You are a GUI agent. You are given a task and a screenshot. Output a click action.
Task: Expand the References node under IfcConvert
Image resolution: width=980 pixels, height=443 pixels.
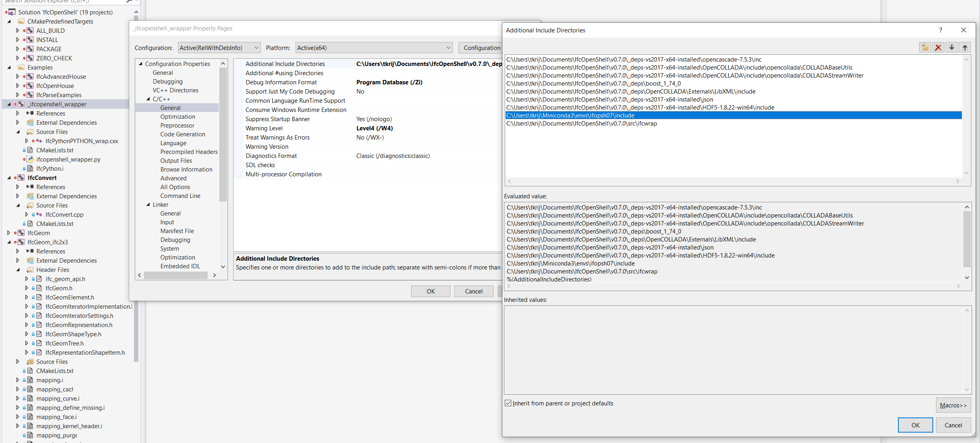[x=17, y=187]
